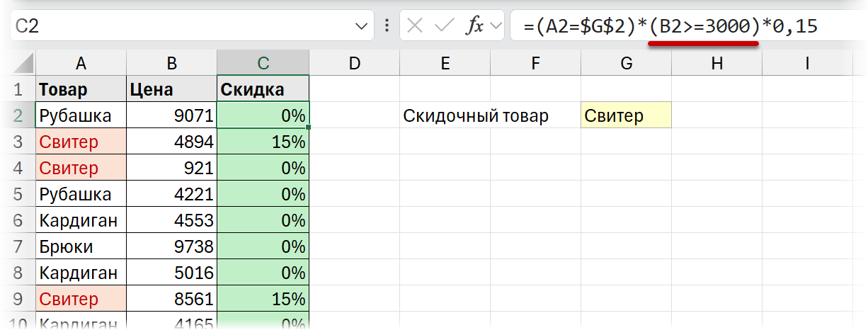Click the Enter checkmark formula bar icon
The height and width of the screenshot is (330, 868).
pyautogui.click(x=445, y=27)
